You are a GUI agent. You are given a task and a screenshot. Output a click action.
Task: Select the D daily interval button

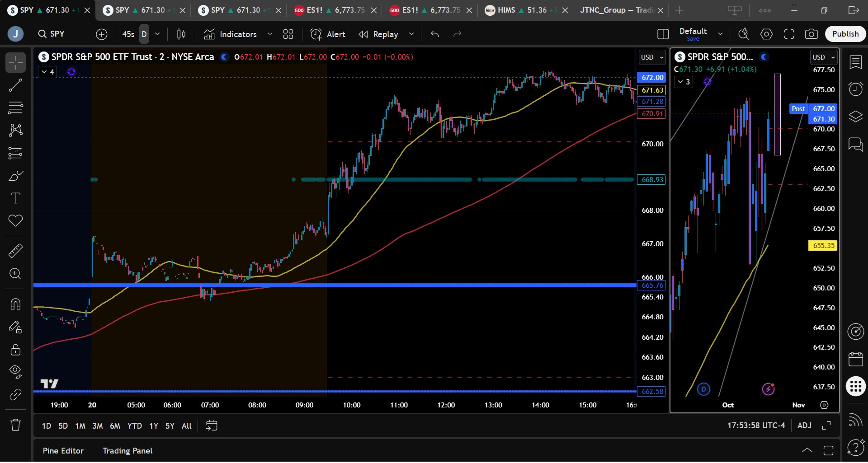[x=144, y=34]
